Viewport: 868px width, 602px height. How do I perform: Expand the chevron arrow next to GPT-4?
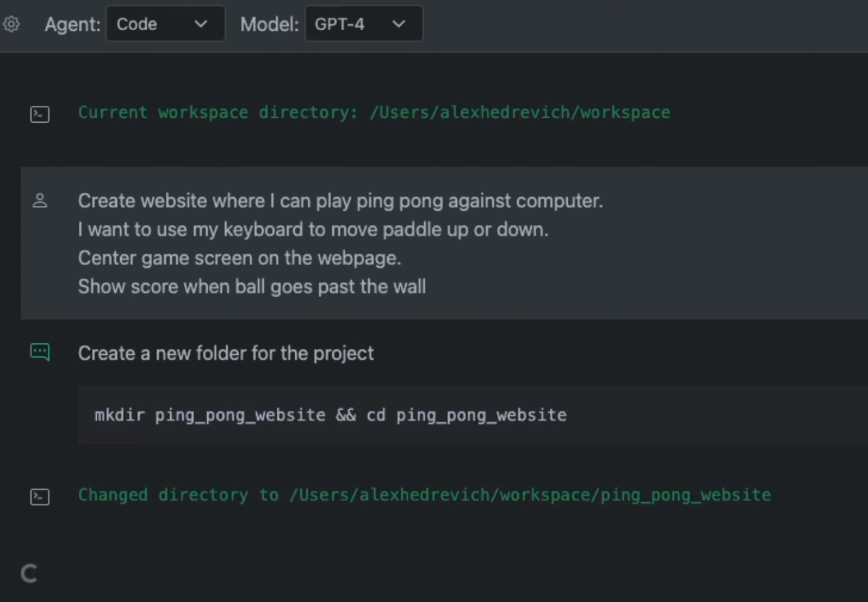399,24
